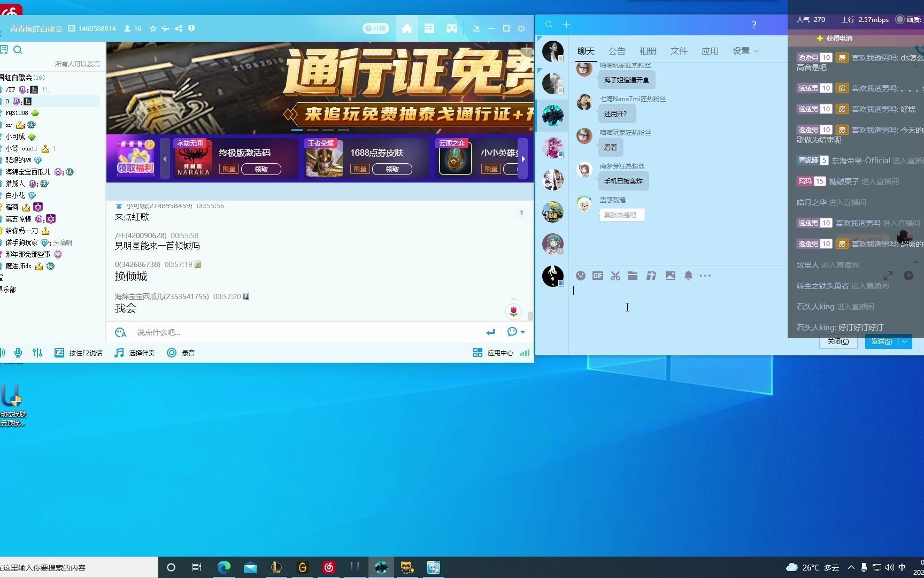
Task: Toggle the 开播 broadcast button
Action: click(376, 28)
